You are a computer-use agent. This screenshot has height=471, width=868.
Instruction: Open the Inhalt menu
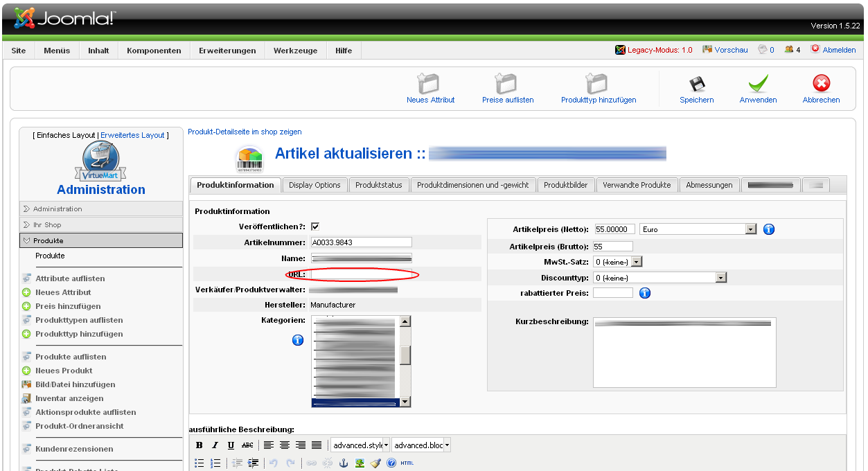[x=98, y=51]
